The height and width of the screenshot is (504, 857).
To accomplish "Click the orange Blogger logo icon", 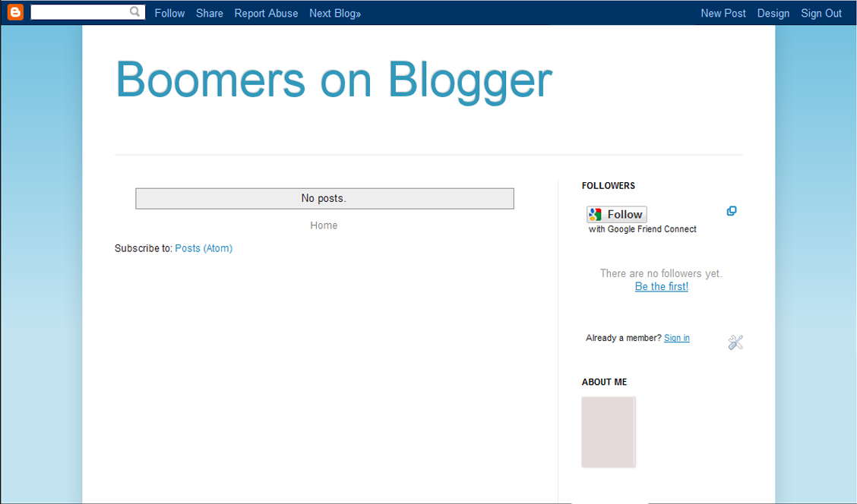I will [14, 11].
